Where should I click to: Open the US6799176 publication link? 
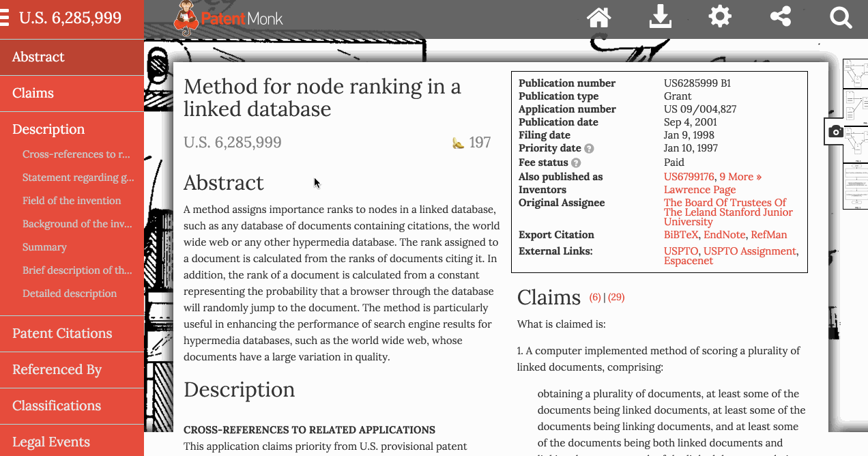click(689, 177)
